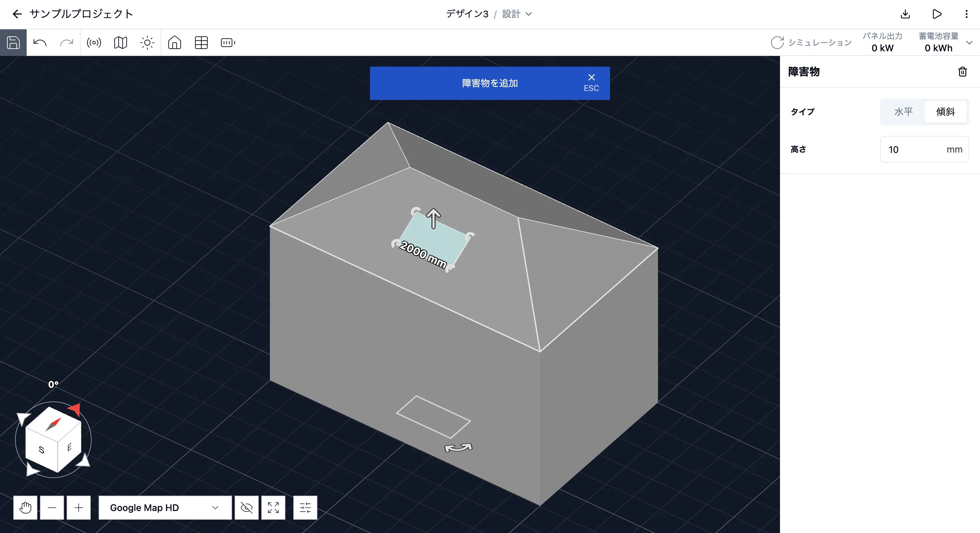Select the house building tool
Viewport: 980px width, 533px height.
coord(175,43)
